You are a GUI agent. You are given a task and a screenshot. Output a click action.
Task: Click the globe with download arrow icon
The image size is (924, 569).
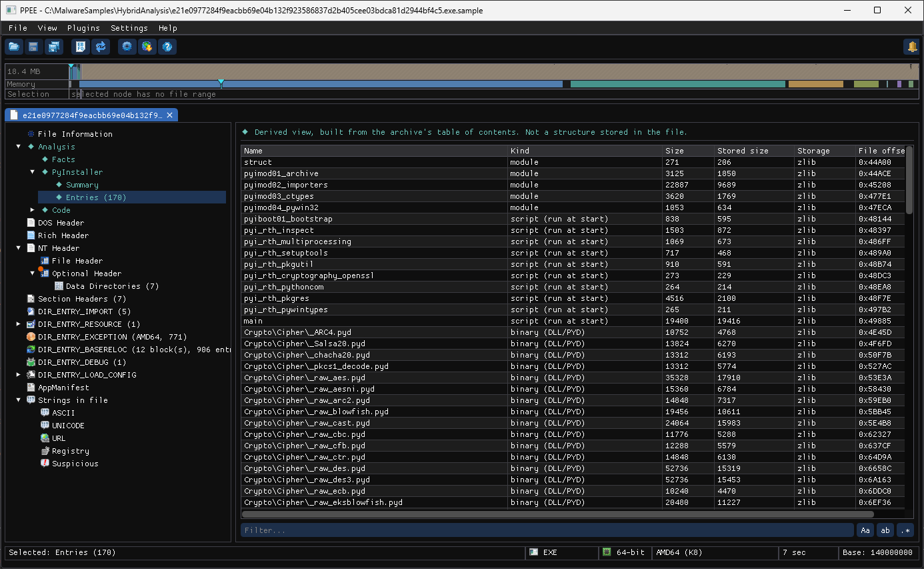tap(147, 47)
